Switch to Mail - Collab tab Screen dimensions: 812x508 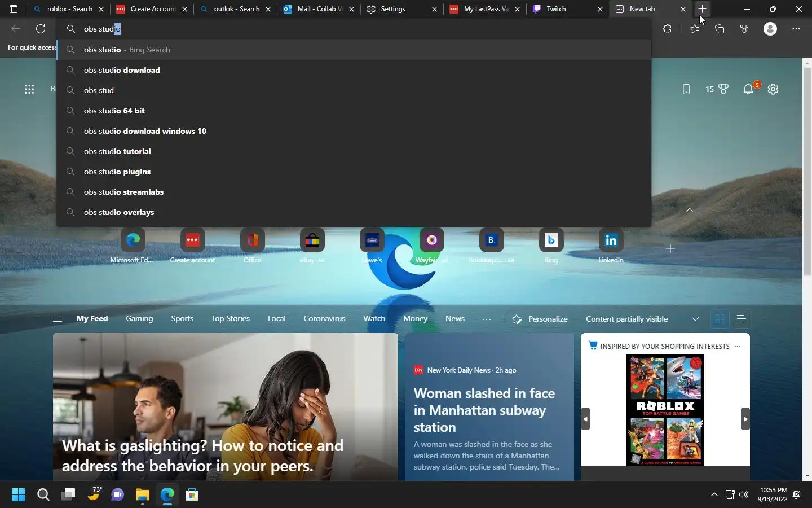coord(319,9)
